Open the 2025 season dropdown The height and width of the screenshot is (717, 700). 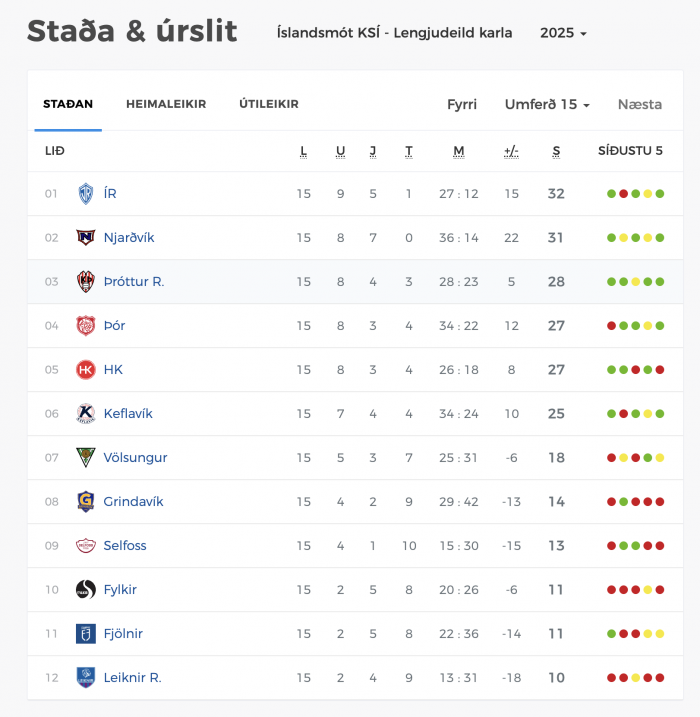(x=563, y=33)
